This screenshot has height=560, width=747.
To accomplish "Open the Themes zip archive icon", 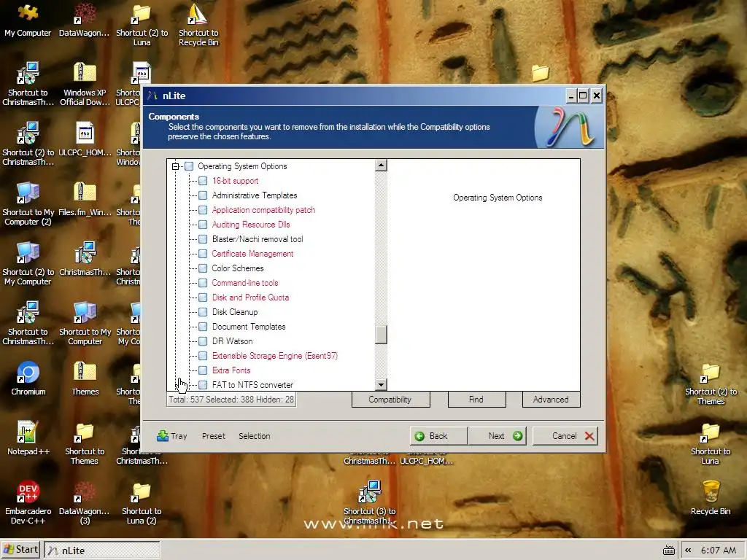I will coord(85,378).
